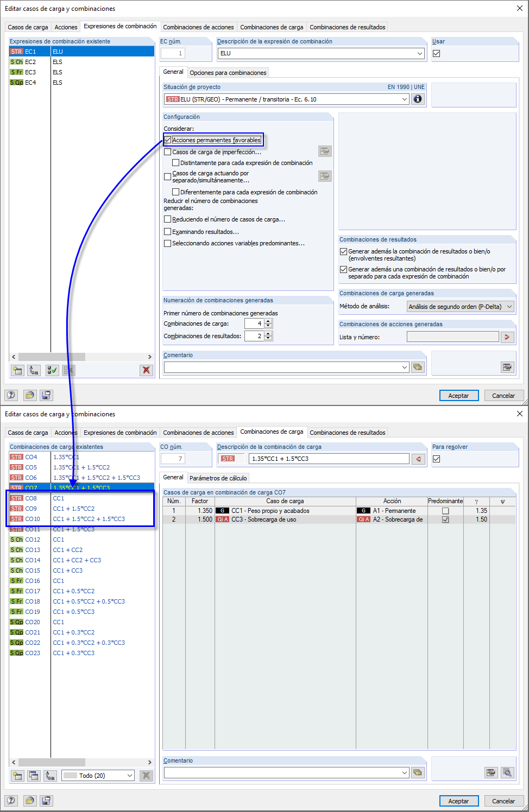This screenshot has width=529, height=812.
Task: Click gray delete X icon in lower window
Action: point(146,776)
